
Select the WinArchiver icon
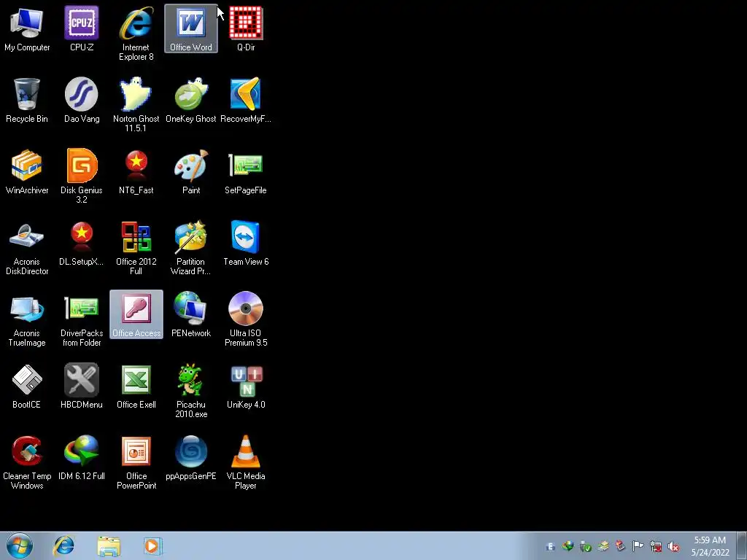pos(27,171)
